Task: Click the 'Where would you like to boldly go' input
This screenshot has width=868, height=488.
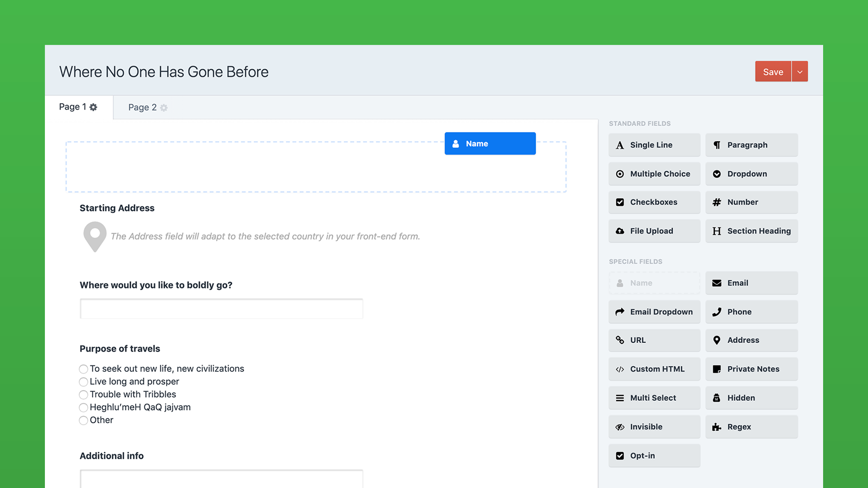Action: (221, 309)
